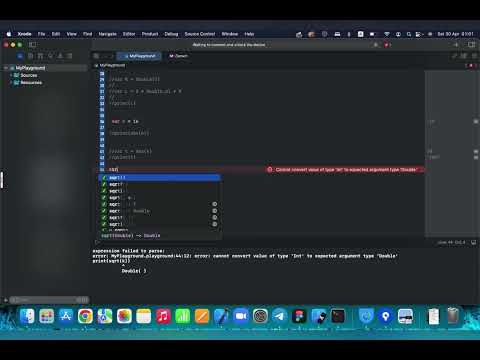
Task: Click the red error indicator in toolbar
Action: pos(387,45)
